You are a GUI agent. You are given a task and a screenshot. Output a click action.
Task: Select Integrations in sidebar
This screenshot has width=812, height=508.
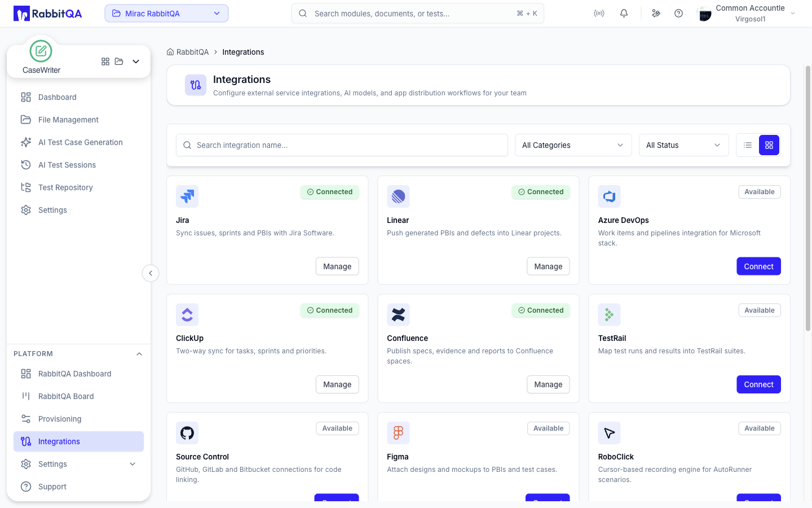point(78,441)
